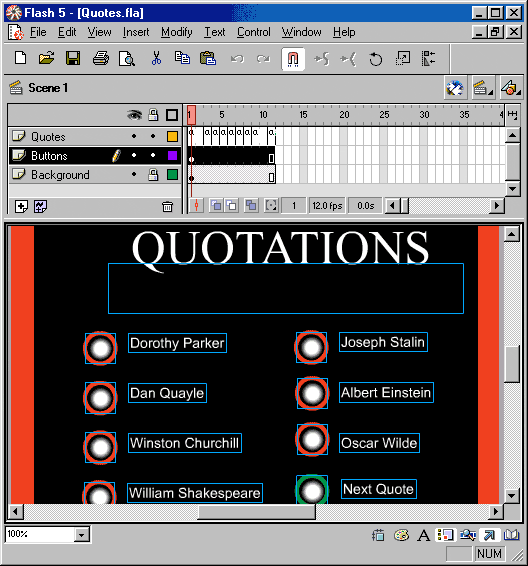528x566 pixels.
Task: Click the Dan Quayle button circle
Action: pos(100,398)
